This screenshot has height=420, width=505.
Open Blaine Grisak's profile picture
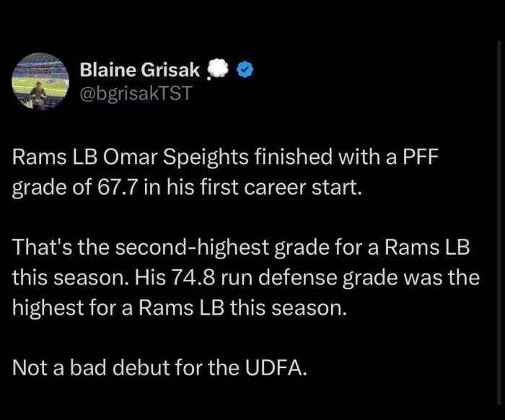point(40,81)
